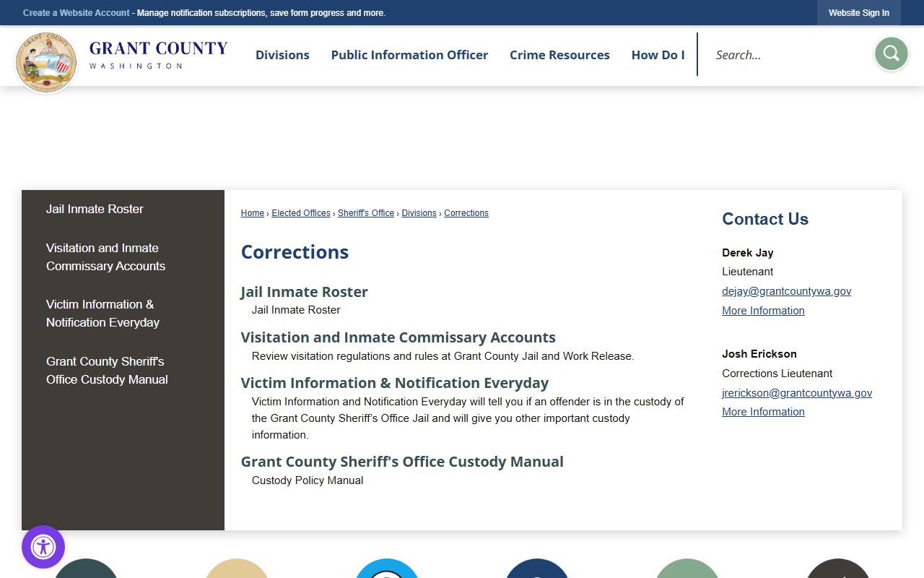Open the Visitation and Inmate Commissary Accounts heading
Image resolution: width=924 pixels, height=578 pixels.
pos(398,337)
